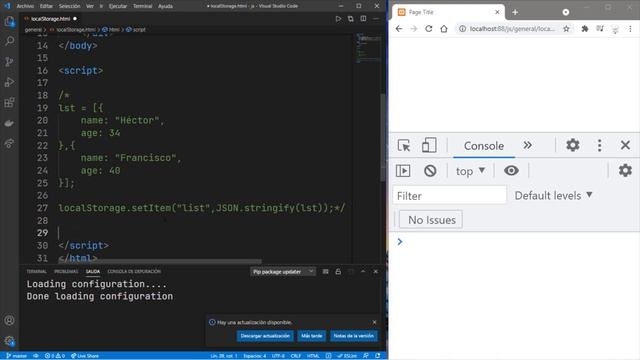This screenshot has width=640, height=360.
Task: Switch to the TERMINAL panel tab
Action: (37, 271)
